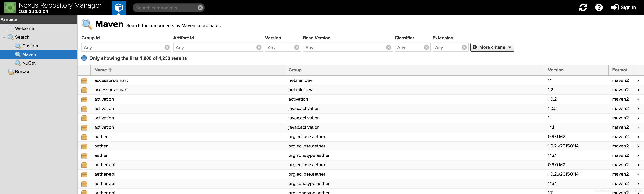Click component icon of accessors-smart 1.1 row
Screen dimensions: 644x194
84,81
